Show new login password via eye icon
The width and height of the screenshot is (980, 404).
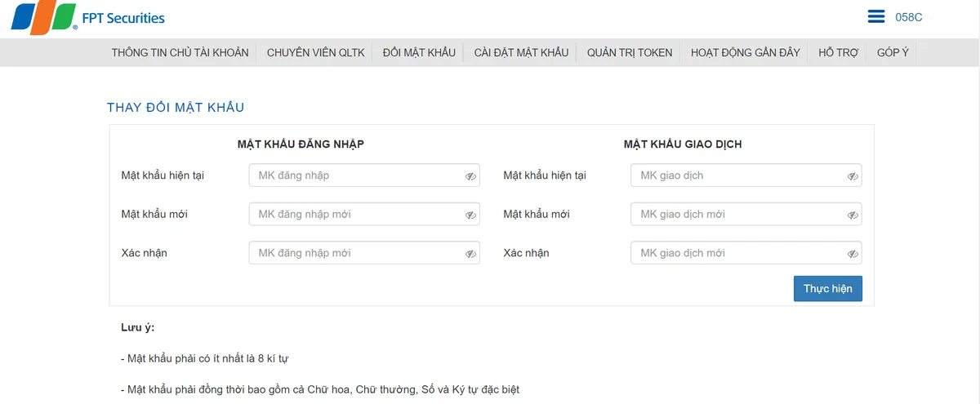(x=470, y=215)
